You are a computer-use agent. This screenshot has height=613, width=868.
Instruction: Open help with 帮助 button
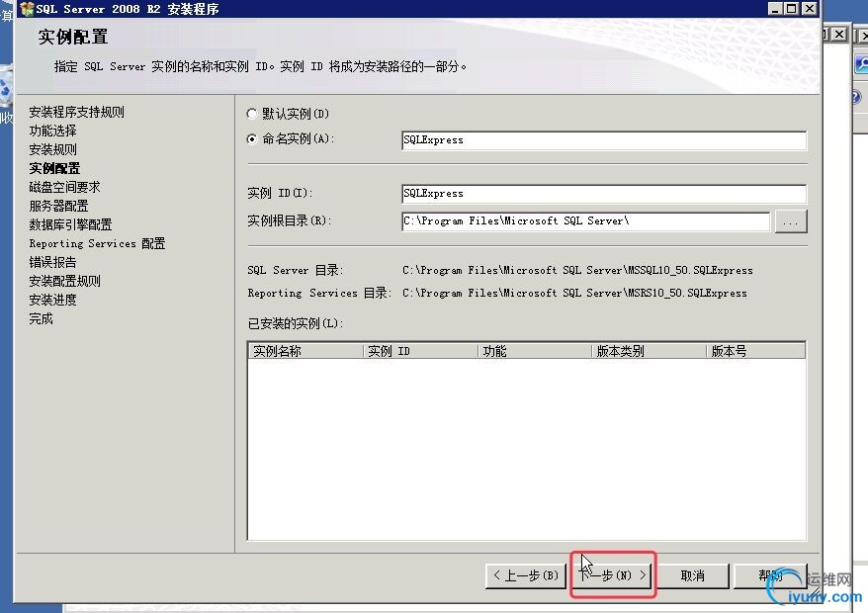(x=770, y=575)
